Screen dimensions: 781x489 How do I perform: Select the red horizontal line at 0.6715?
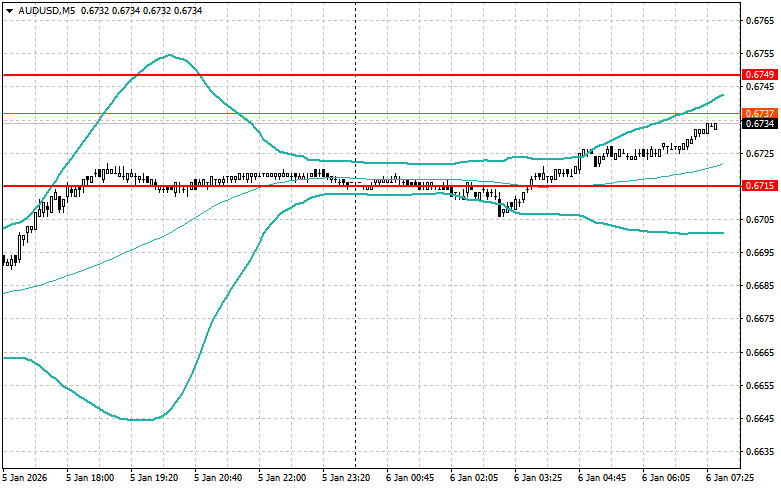click(x=371, y=186)
